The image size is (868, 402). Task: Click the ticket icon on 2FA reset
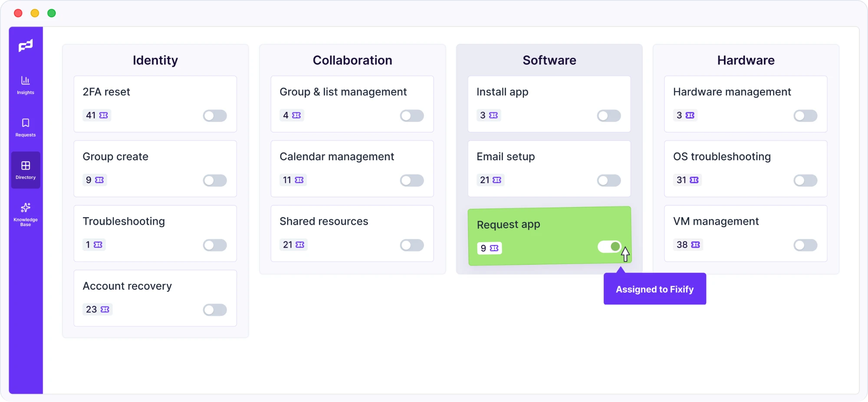click(x=104, y=115)
